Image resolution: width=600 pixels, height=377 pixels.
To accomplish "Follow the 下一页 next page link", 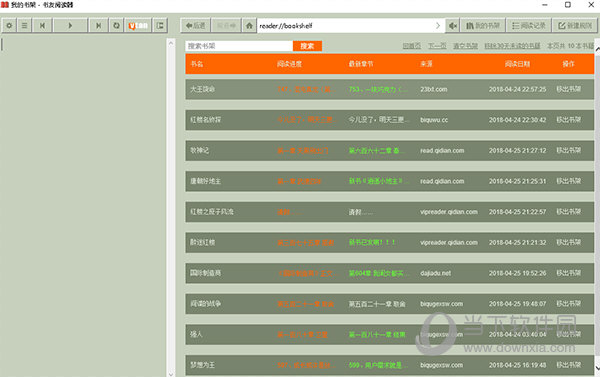I will pos(437,46).
